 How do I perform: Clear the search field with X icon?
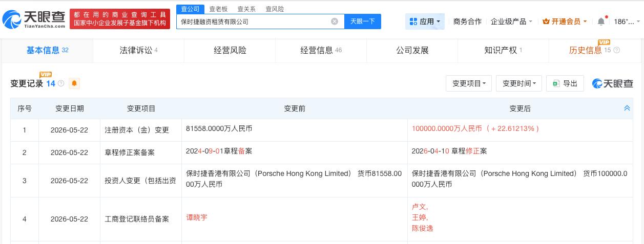(335, 21)
